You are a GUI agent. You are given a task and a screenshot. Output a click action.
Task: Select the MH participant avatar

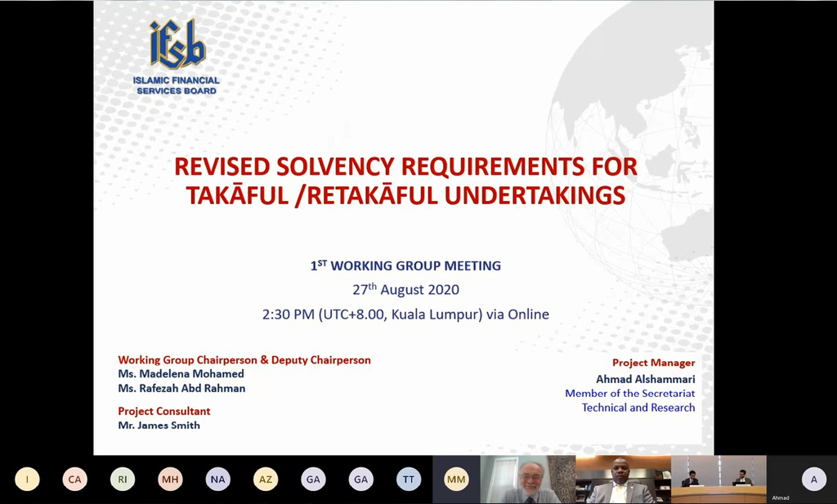[170, 479]
